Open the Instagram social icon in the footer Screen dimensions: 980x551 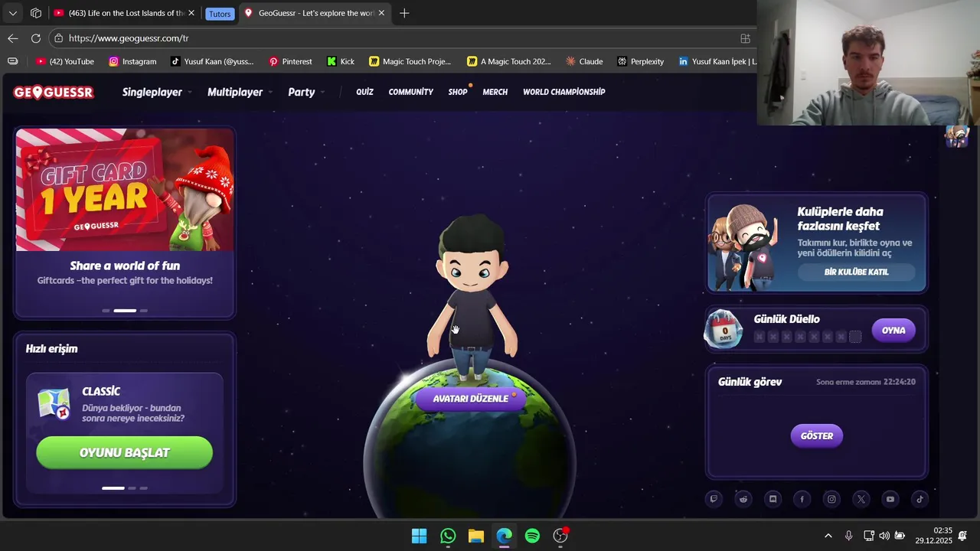coord(831,499)
